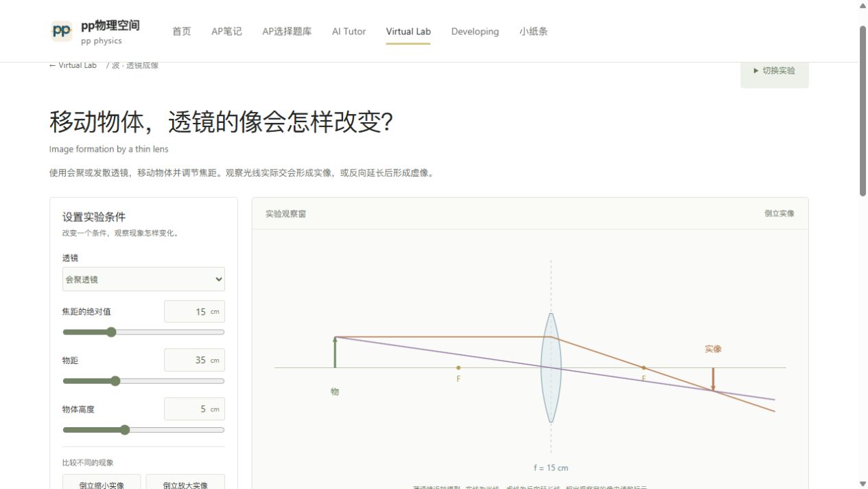Click the 比较不同的现象 label
Image resolution: width=868 pixels, height=489 pixels.
click(88, 463)
